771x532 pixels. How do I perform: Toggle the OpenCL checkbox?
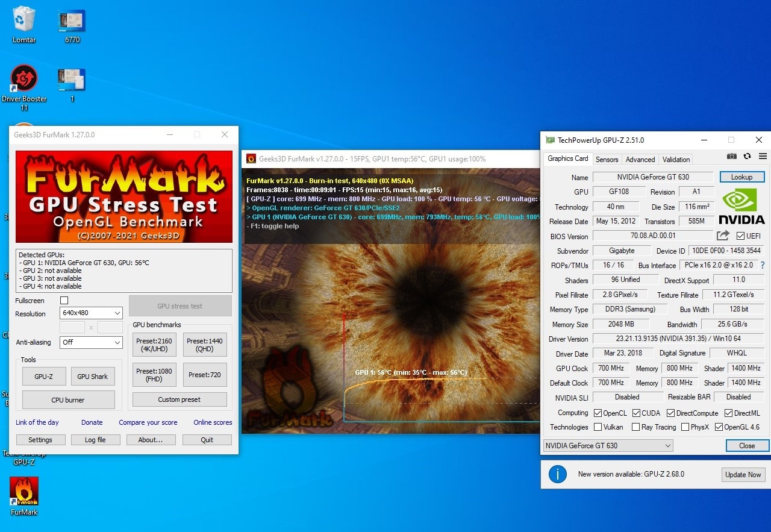(x=598, y=413)
